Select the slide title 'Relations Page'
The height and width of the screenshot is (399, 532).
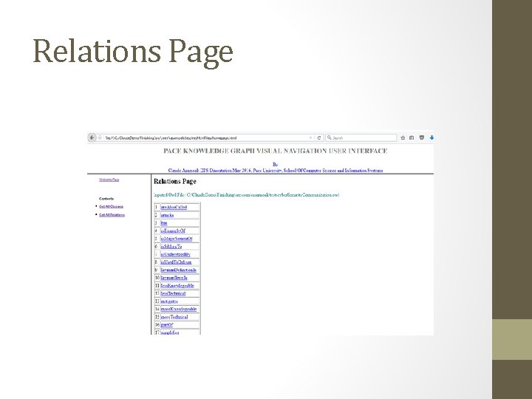(x=133, y=52)
